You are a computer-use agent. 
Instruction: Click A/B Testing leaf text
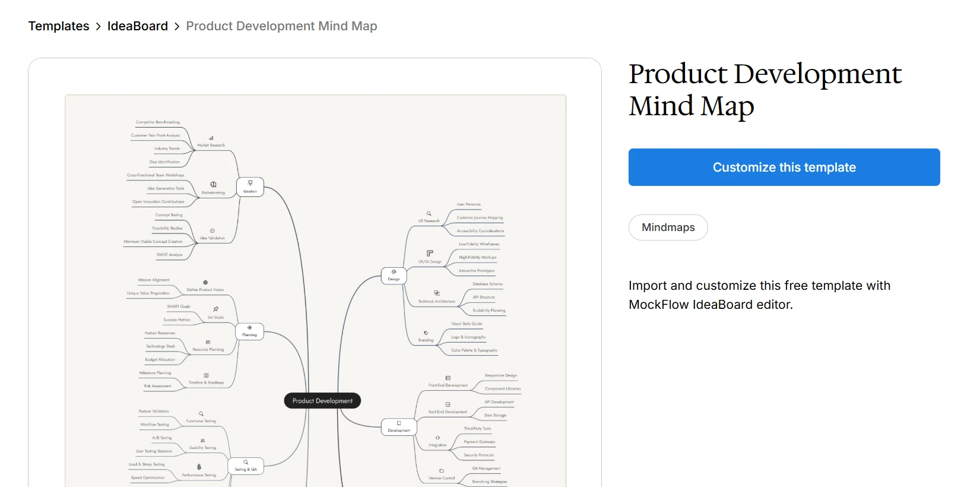[x=162, y=438]
